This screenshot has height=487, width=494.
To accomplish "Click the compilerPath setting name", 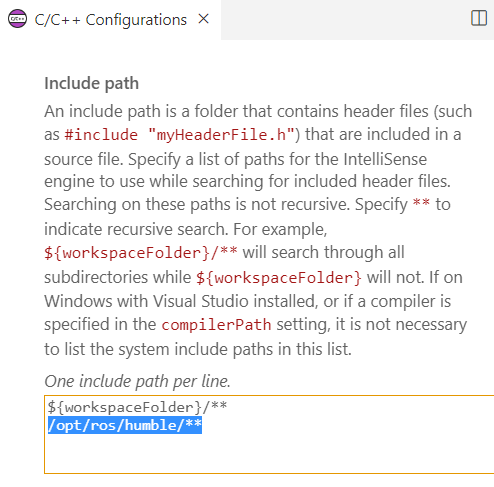I will [216, 325].
